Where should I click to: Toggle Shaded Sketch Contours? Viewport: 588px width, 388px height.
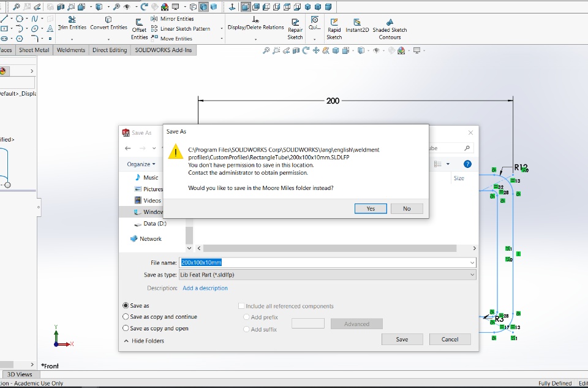click(390, 29)
